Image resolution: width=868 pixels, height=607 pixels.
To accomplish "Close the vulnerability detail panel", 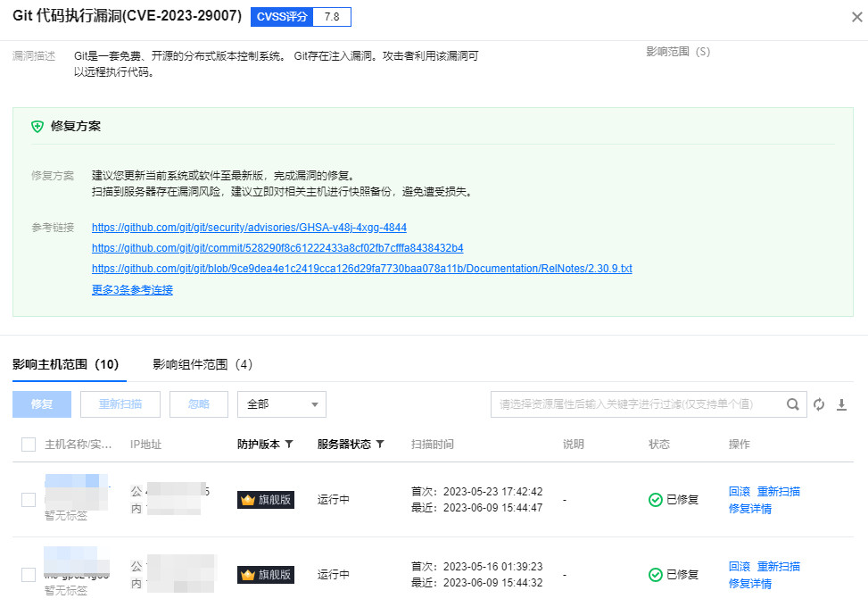I will [x=856, y=17].
